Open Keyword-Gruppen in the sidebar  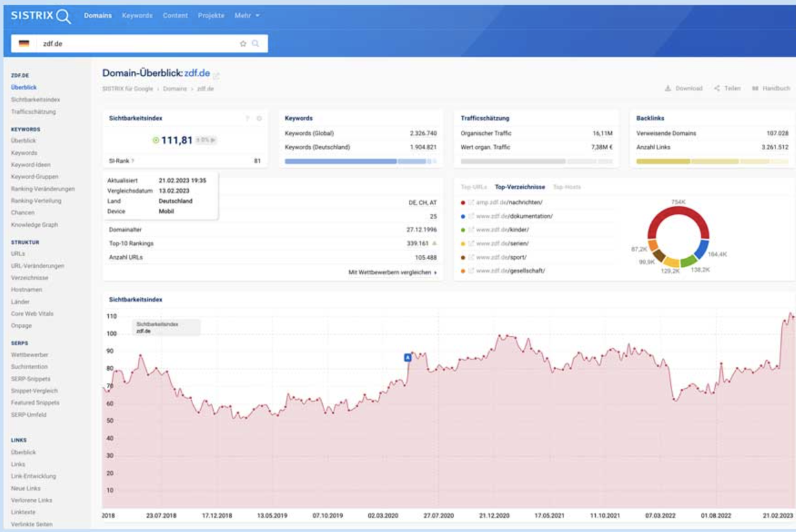35,177
